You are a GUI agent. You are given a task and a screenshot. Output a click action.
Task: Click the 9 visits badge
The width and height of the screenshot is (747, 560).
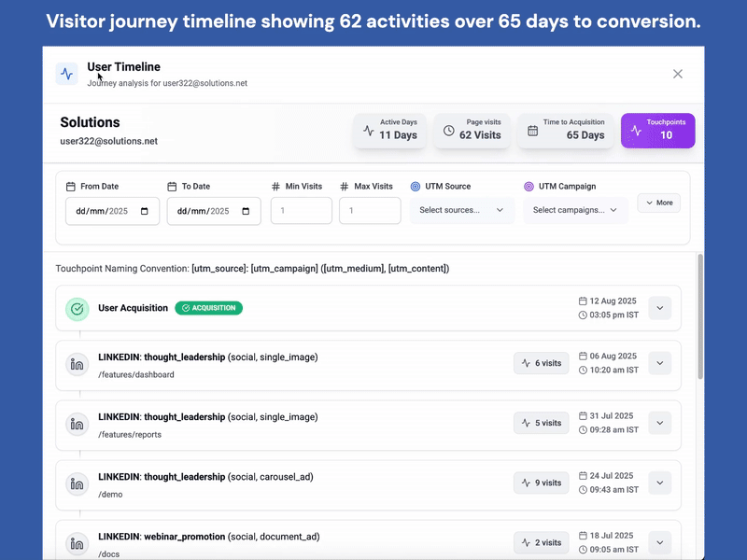coord(542,483)
